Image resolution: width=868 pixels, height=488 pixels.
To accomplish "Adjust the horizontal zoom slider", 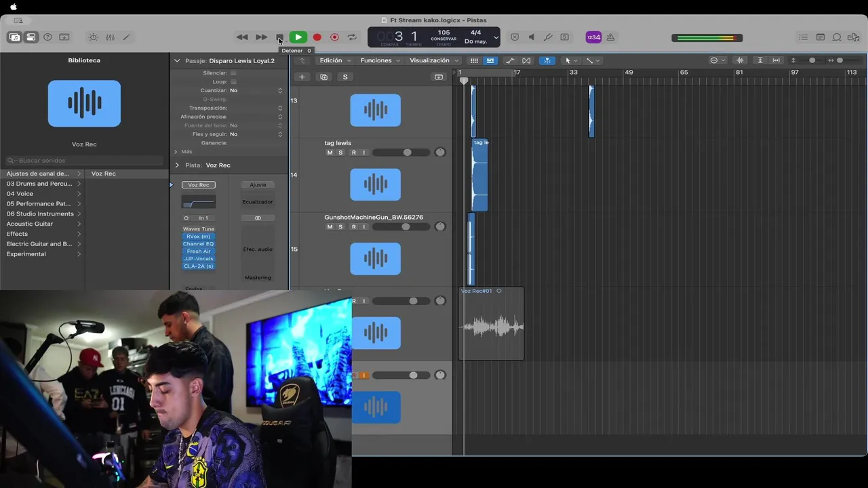I will (x=840, y=60).
